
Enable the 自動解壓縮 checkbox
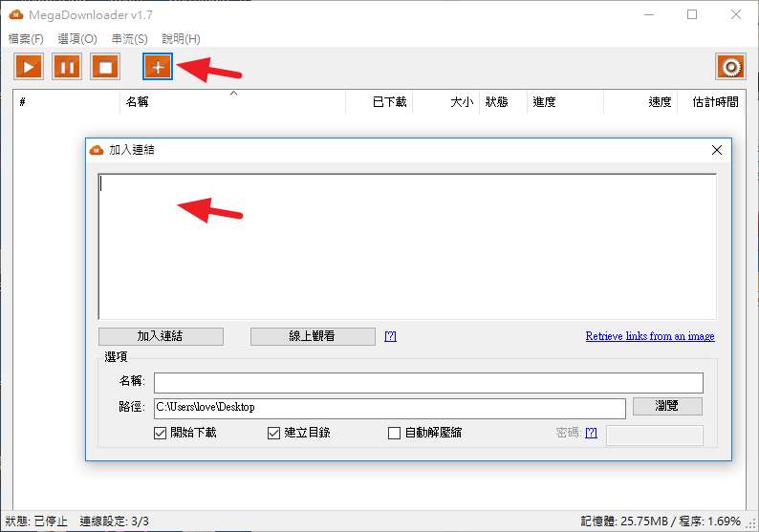click(x=394, y=433)
